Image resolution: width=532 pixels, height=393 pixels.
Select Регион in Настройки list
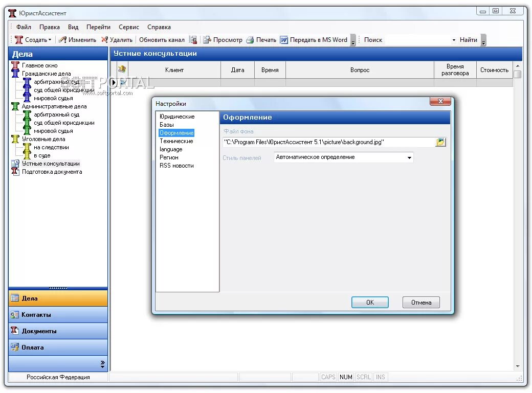(169, 157)
